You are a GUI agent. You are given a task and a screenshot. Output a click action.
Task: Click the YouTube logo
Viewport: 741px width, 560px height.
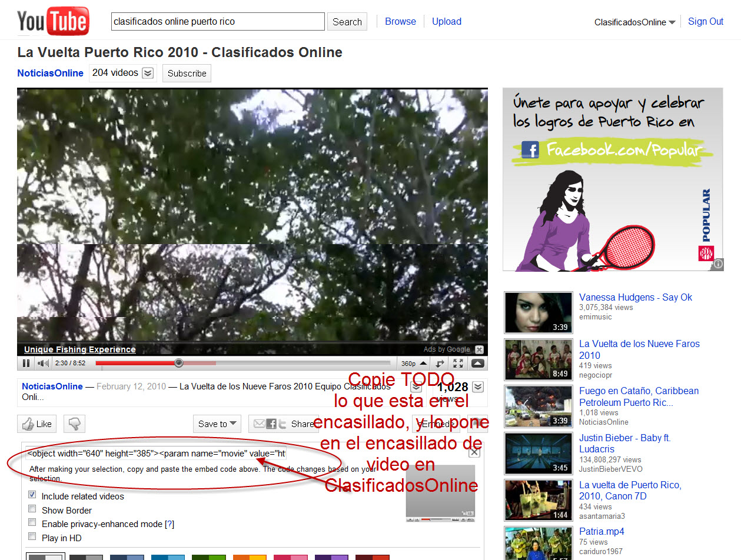coord(53,21)
